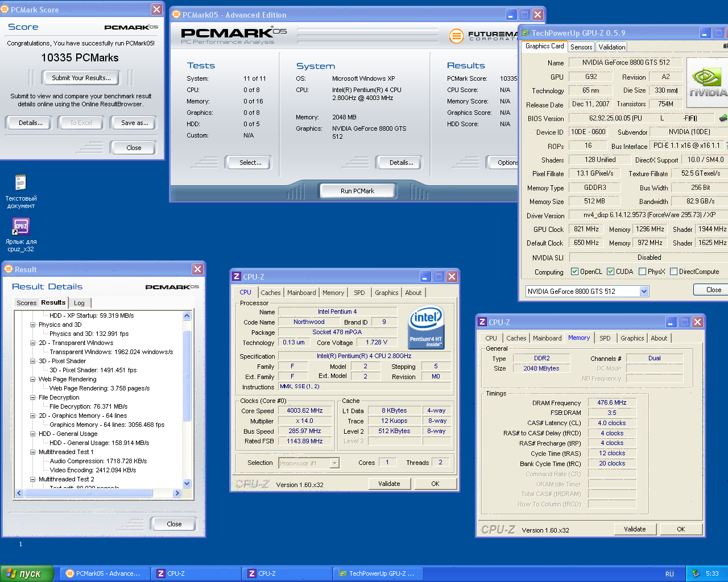Collapse the Physics and 3D tree node
The width and height of the screenshot is (728, 582).
click(32, 325)
